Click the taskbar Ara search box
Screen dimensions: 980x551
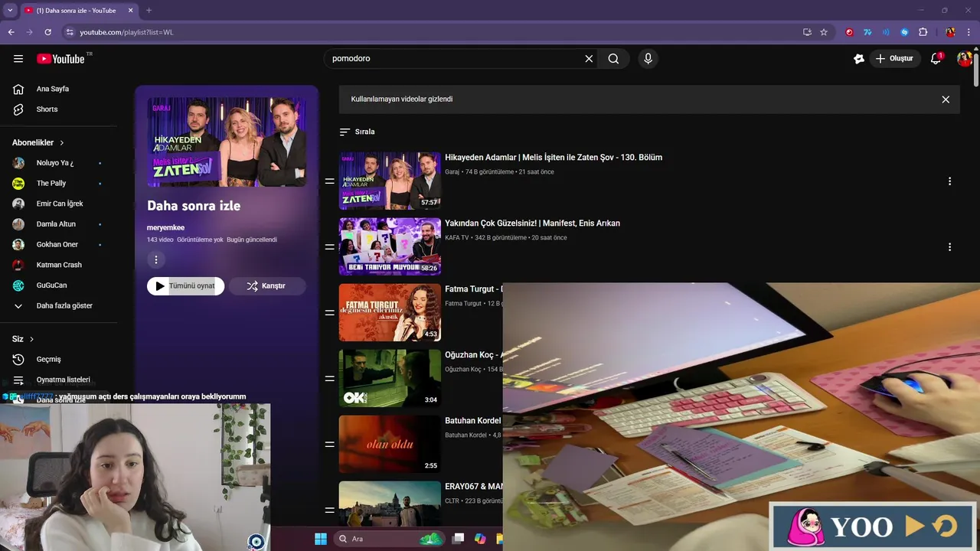tap(390, 539)
